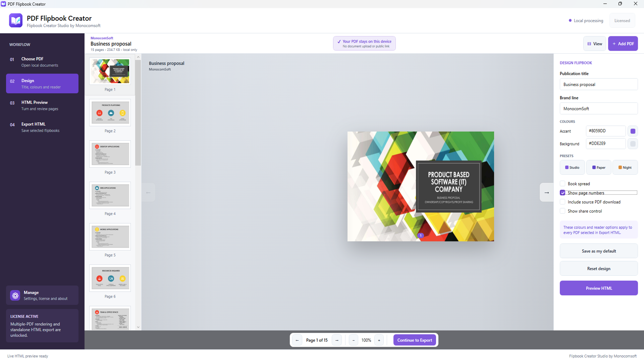Edit the Publication title field
The height and width of the screenshot is (362, 644).
click(599, 84)
